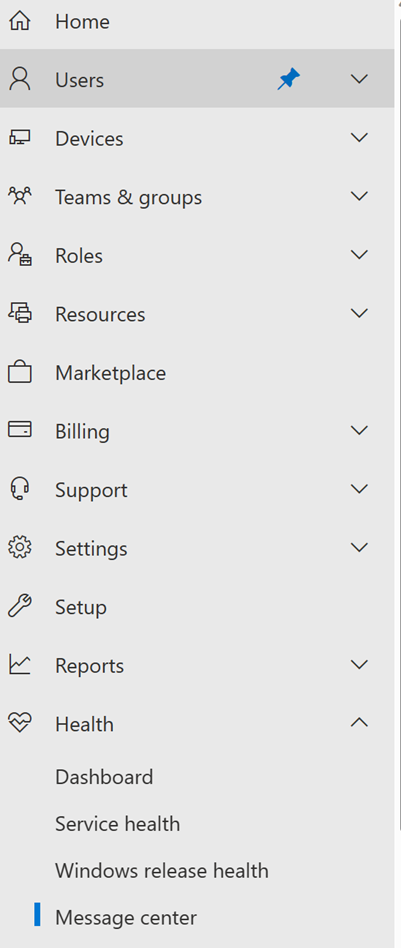Click the Devices monitor icon
This screenshot has width=401, height=948.
[x=19, y=138]
